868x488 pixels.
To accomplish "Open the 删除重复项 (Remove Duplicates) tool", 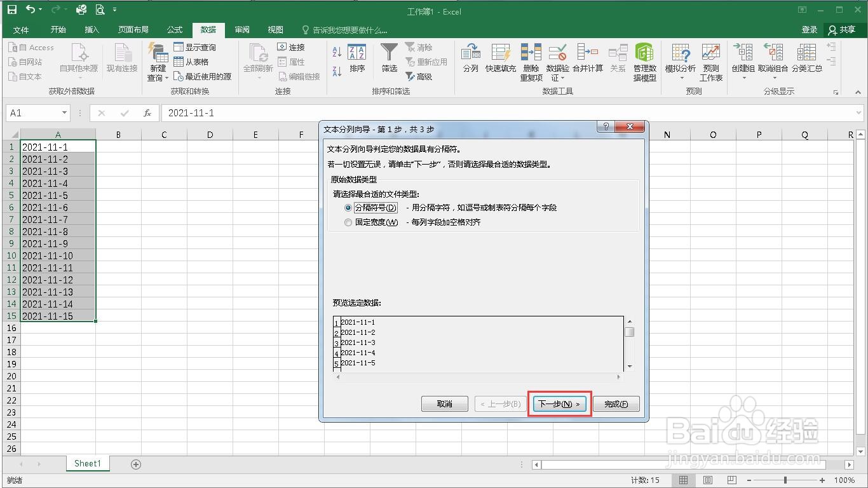I will tap(531, 60).
